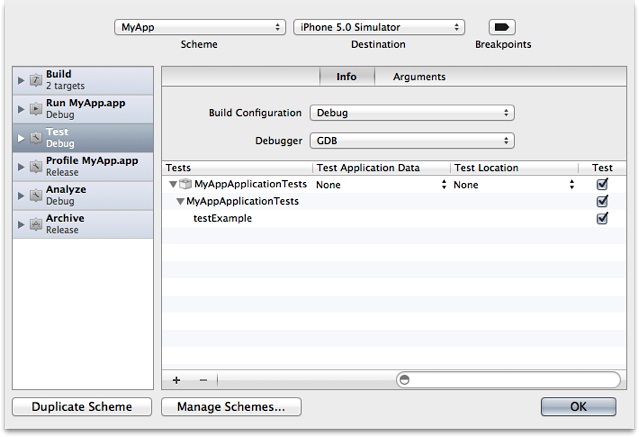Click the Analyze action icon
This screenshot has height=437, width=639.
point(36,195)
